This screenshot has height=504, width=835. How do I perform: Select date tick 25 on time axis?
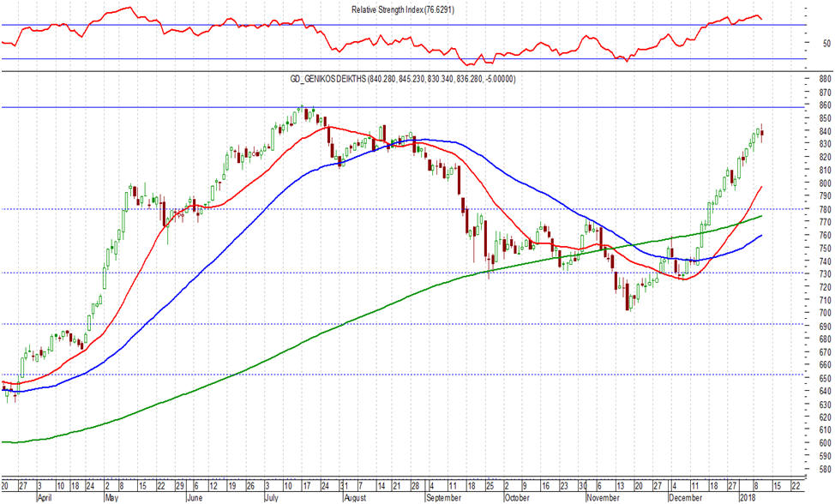[489, 486]
